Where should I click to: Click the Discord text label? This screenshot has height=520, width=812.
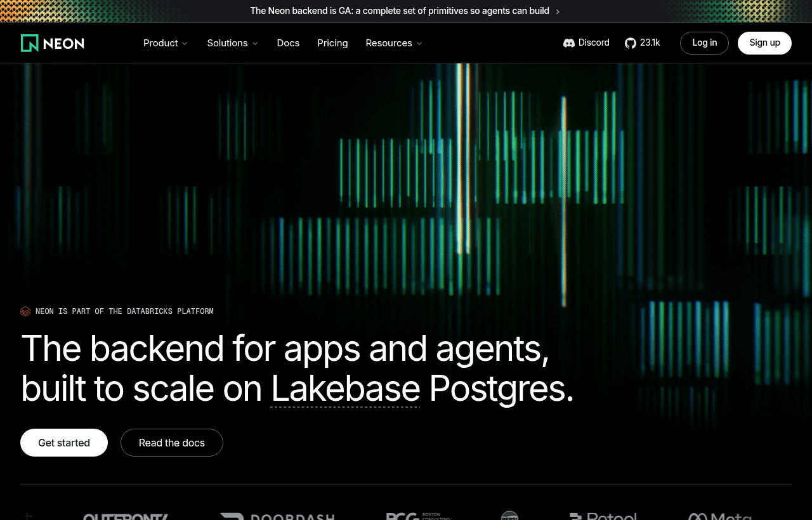click(594, 43)
